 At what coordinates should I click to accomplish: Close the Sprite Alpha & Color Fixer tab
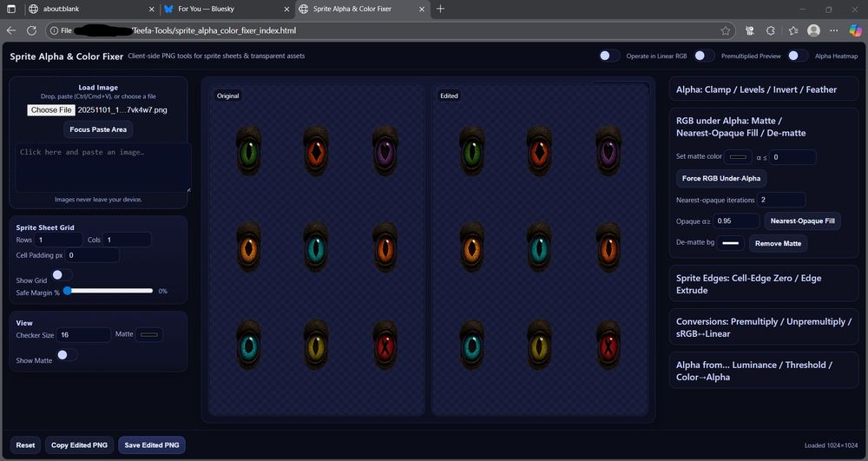[x=422, y=10]
